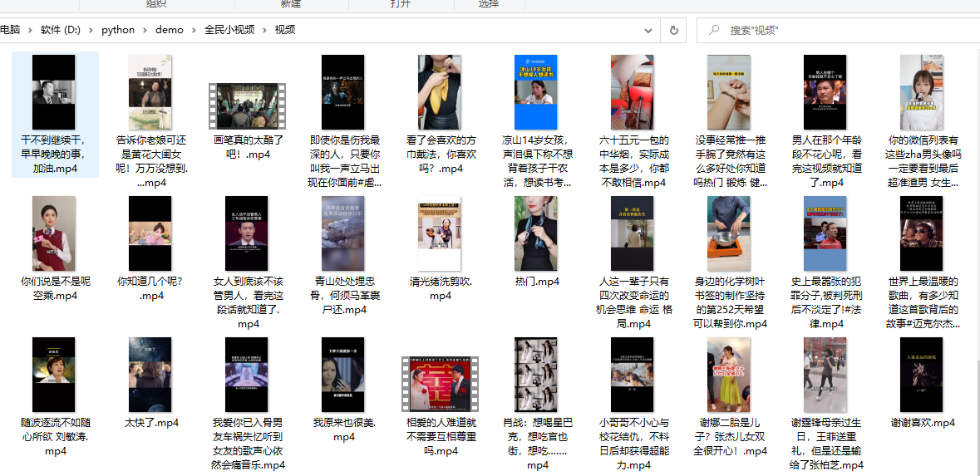Select the 谢霆锋母亲过生日 video thumbnail
The image size is (980, 476).
click(825, 374)
